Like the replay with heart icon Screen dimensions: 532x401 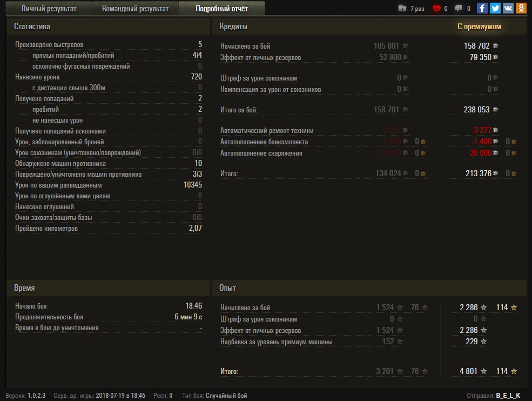point(436,8)
